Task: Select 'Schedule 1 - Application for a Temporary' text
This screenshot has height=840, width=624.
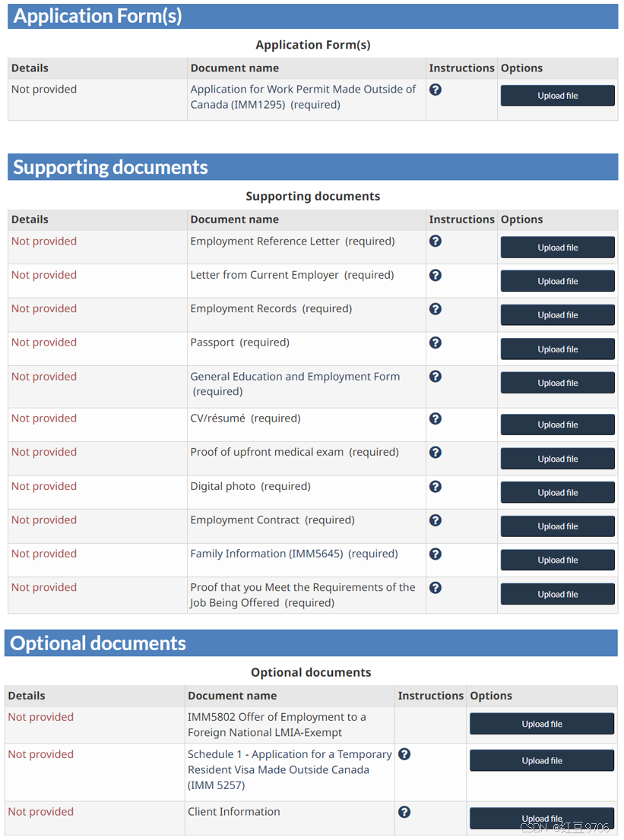Action: [x=290, y=754]
